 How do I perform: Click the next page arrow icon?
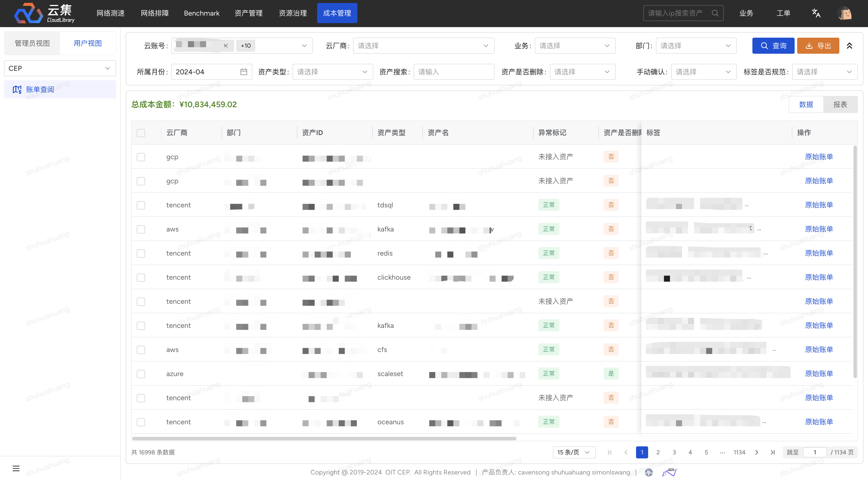click(x=756, y=452)
